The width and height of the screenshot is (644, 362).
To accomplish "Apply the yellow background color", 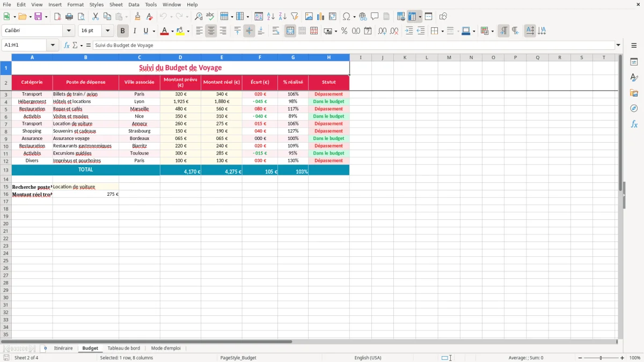I will (x=180, y=31).
